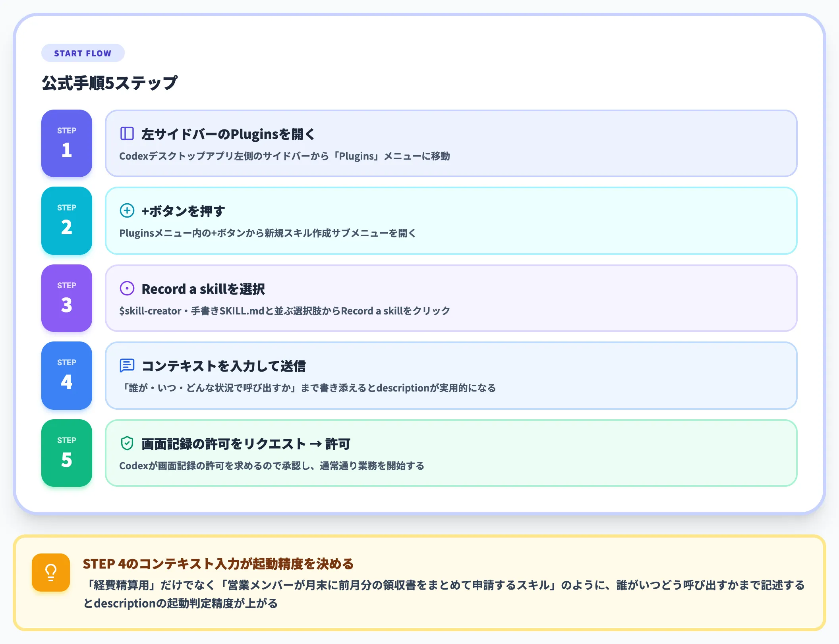This screenshot has width=839, height=644.
Task: Click the shield check icon in Step 5
Action: 127,443
